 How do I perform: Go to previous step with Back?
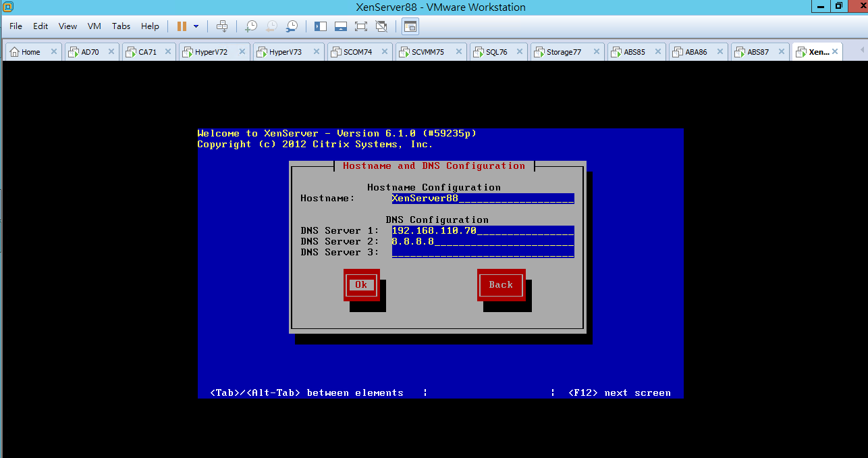point(501,284)
